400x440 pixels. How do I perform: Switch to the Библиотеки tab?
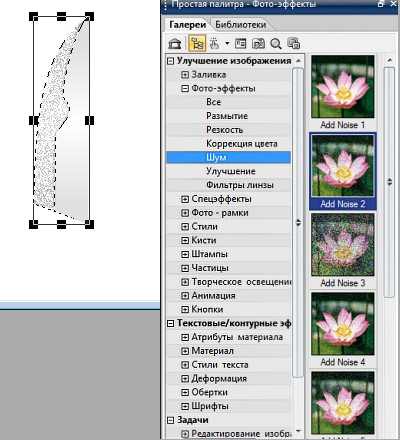pyautogui.click(x=240, y=25)
